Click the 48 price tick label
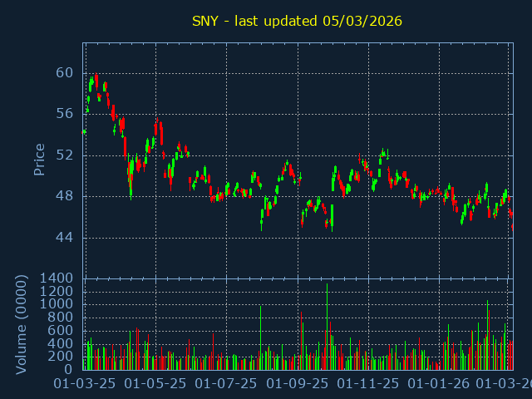Viewport: 532px width, 399px height. click(65, 196)
